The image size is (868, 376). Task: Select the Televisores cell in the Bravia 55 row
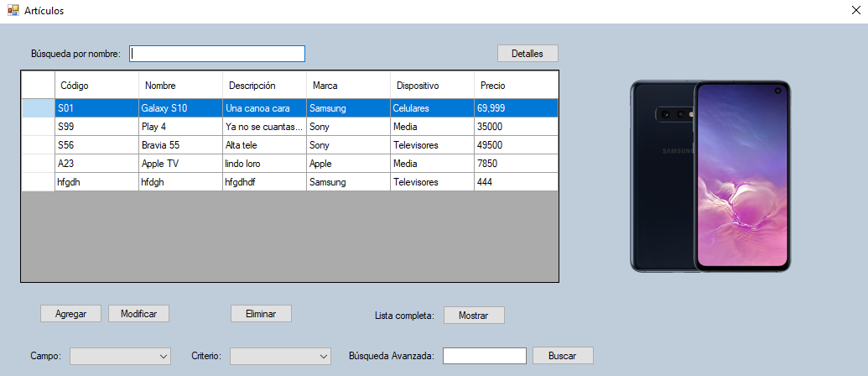[x=433, y=145]
